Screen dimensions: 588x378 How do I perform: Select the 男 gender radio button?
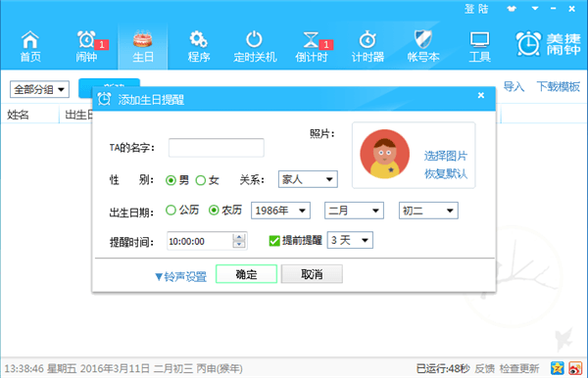pos(171,180)
